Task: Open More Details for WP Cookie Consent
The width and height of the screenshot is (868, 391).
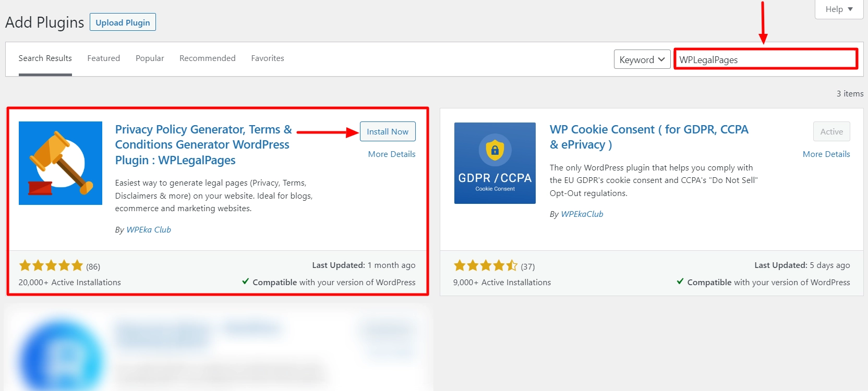Action: coord(826,154)
